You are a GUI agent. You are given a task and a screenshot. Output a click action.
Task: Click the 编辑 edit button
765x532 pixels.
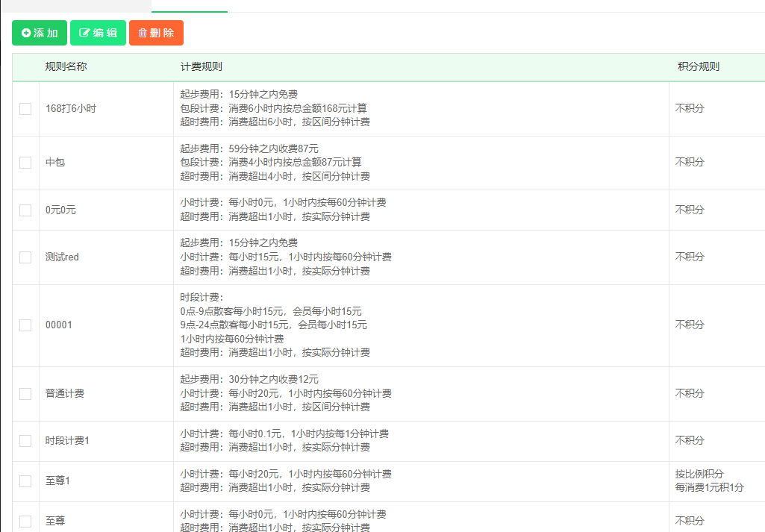click(98, 33)
